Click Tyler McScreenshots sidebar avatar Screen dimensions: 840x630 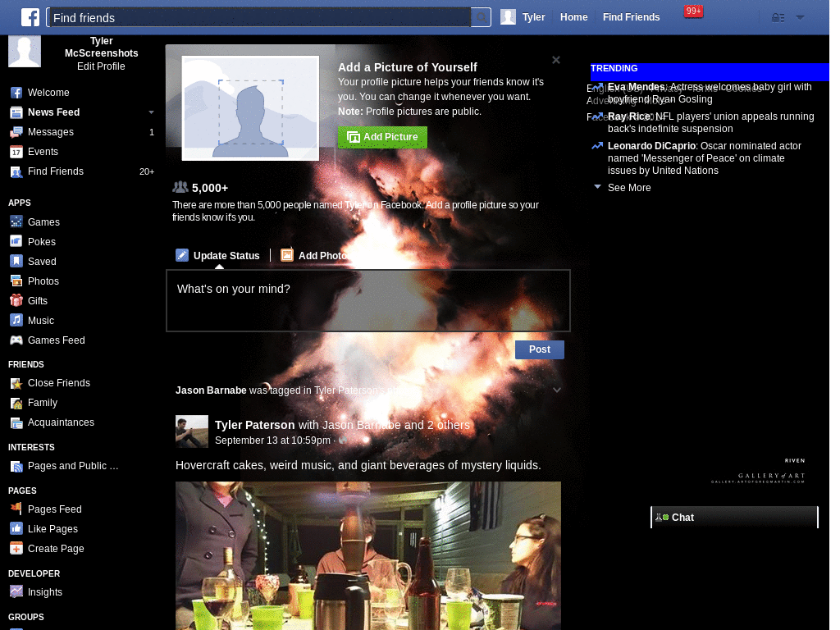25,51
